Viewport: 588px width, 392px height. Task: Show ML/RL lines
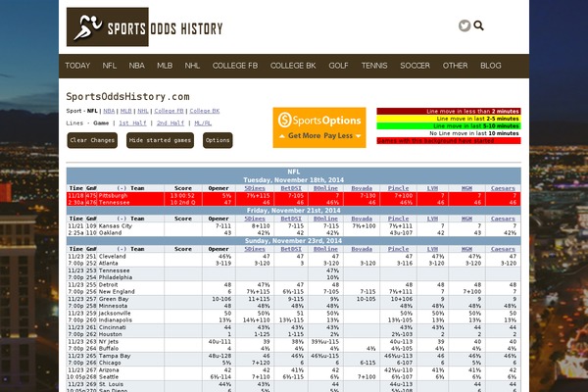(203, 123)
